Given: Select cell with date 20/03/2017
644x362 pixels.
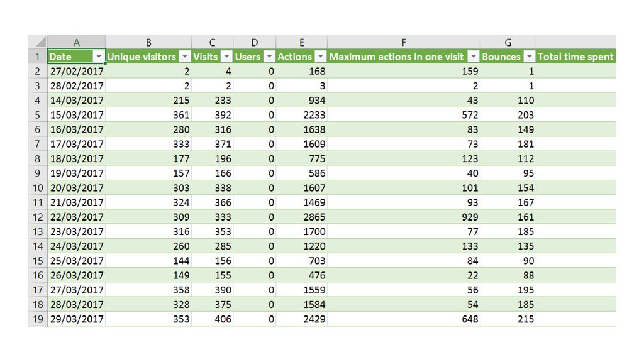Looking at the screenshot, I should [76, 187].
